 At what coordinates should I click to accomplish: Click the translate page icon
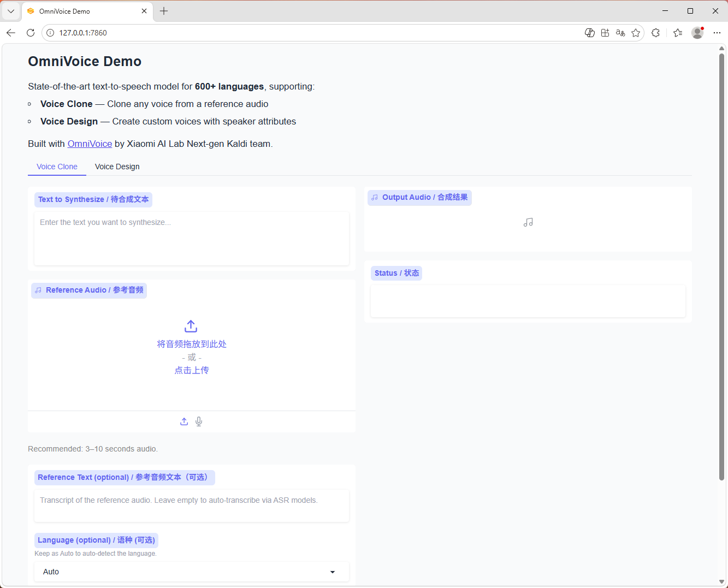pyautogui.click(x=620, y=33)
